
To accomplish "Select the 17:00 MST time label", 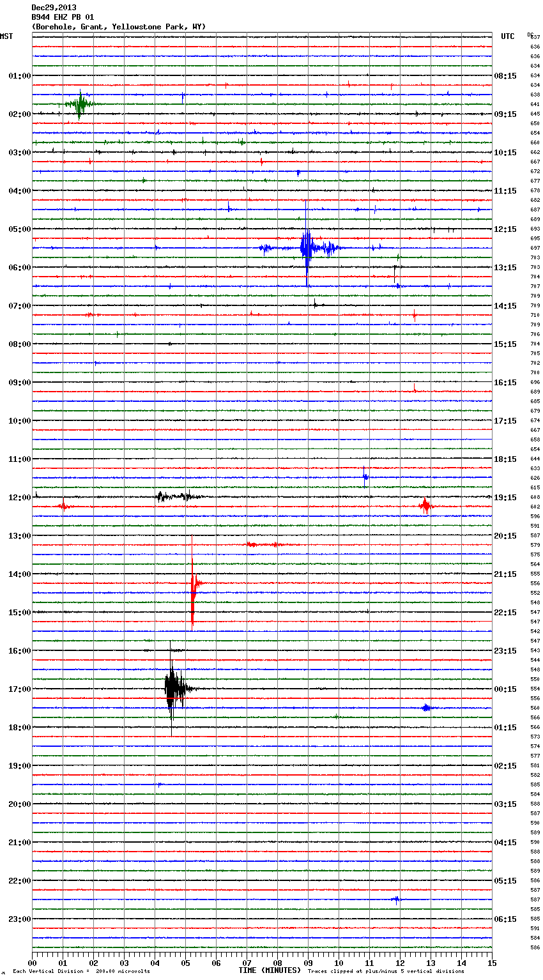I will click(19, 689).
